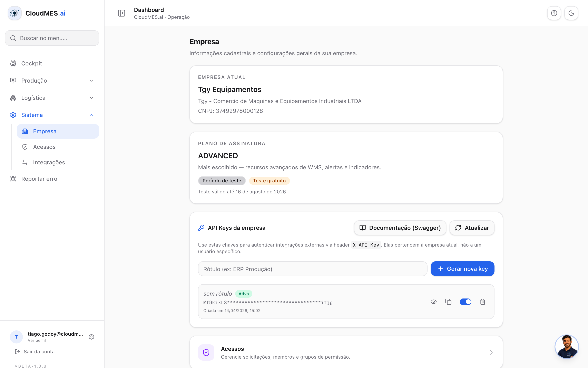Expand the Produção chevron
588x368 pixels.
[91, 81]
